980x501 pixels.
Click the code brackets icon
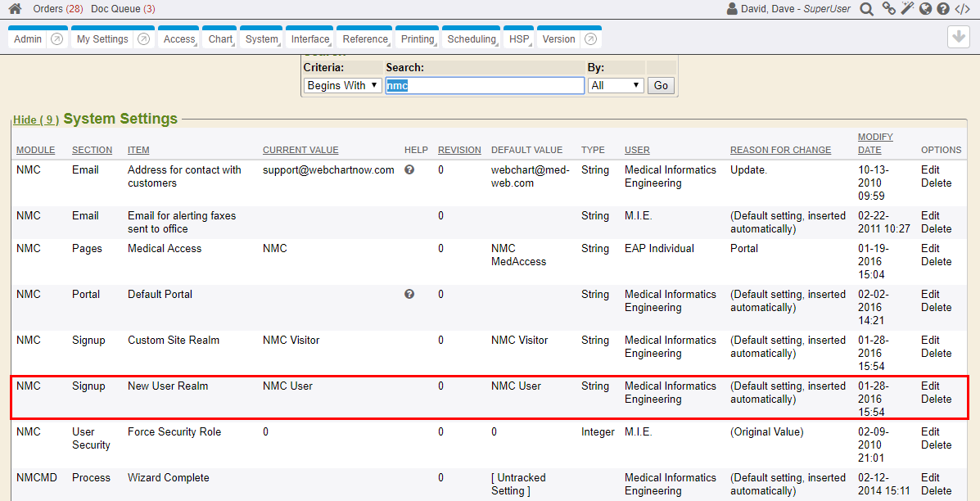pyautogui.click(x=963, y=9)
